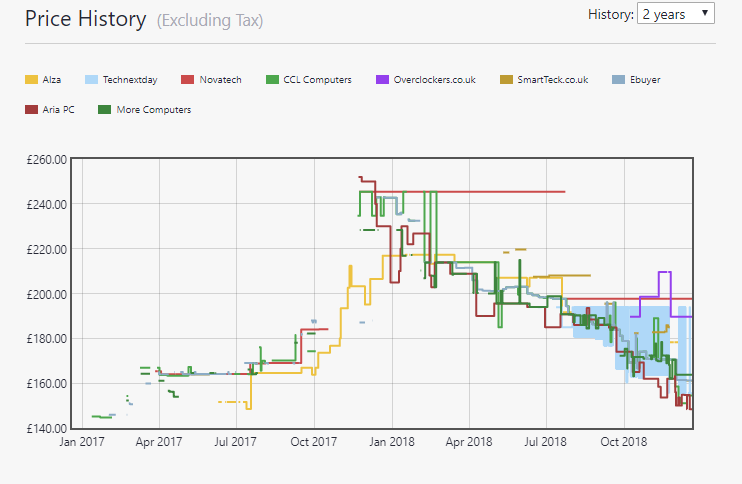Toggle the Aria PC legend label
This screenshot has width=742, height=484.
(x=60, y=110)
